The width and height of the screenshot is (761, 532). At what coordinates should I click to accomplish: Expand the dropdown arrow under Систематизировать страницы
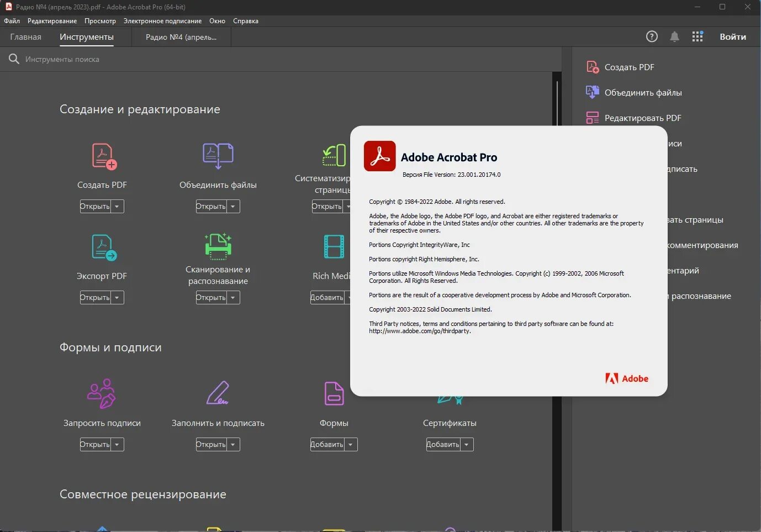point(347,207)
